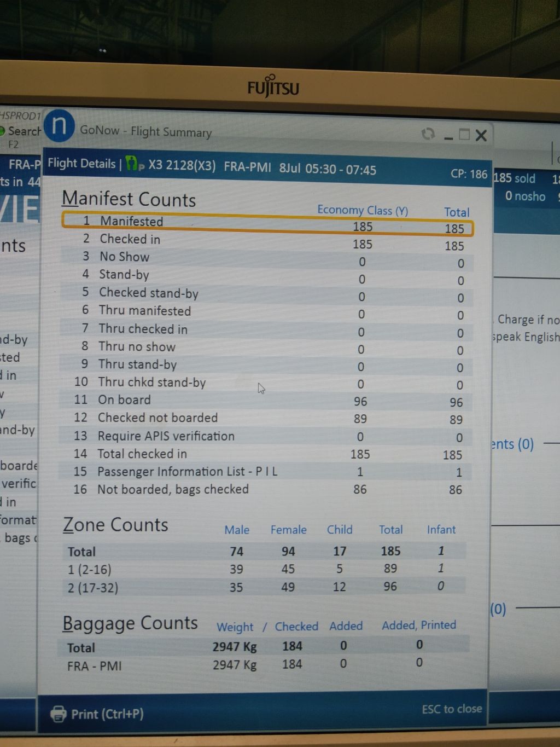
Task: Click the Economy Class (Y) column header
Action: (363, 211)
